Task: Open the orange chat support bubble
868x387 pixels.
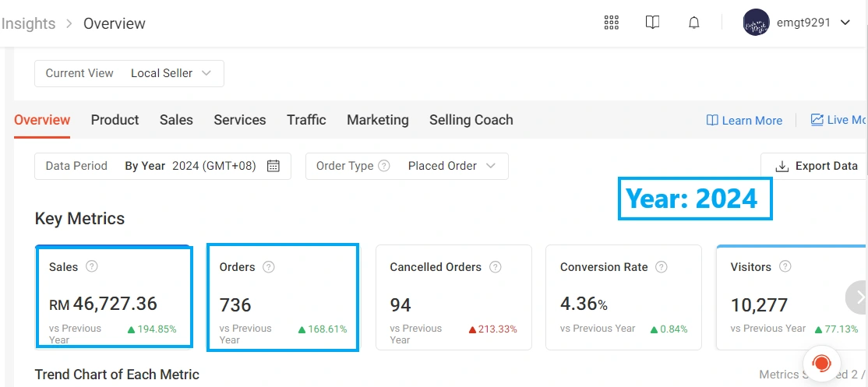Action: pos(820,363)
